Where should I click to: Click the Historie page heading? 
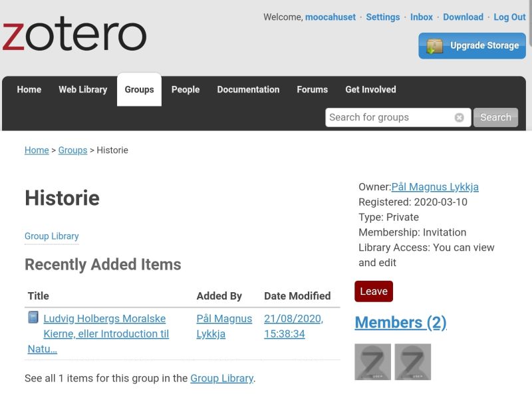[x=62, y=198]
